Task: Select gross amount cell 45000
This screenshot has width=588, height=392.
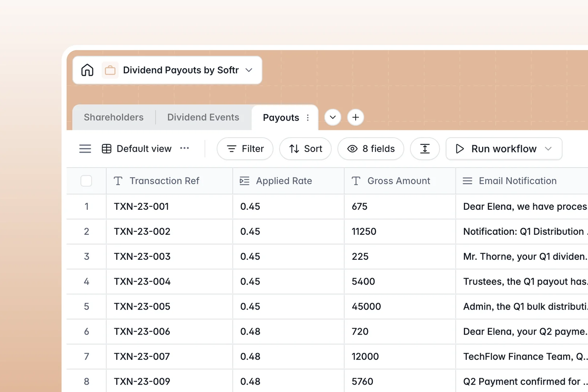Action: pyautogui.click(x=400, y=307)
